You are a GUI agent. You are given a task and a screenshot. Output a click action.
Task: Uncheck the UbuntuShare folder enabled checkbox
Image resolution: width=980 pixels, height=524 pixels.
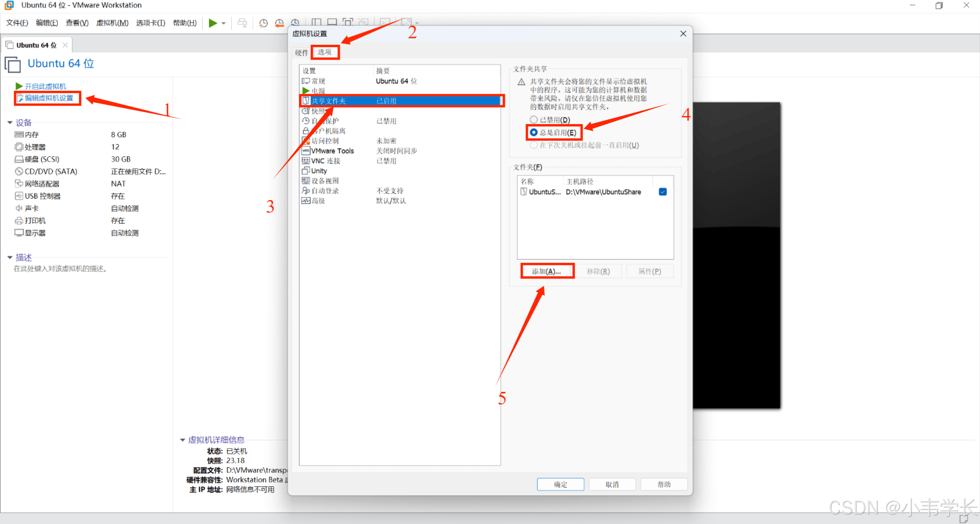click(663, 192)
